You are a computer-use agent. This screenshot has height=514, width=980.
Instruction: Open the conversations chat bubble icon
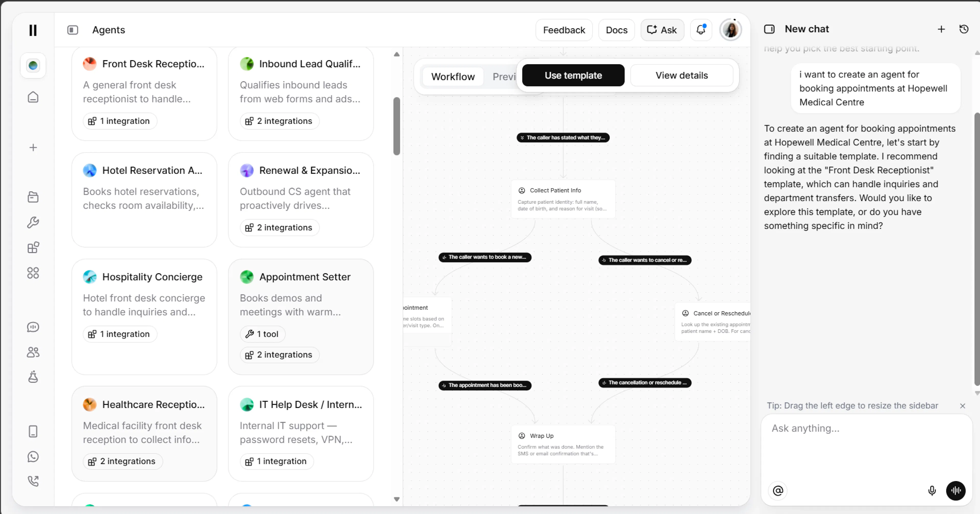(x=33, y=327)
